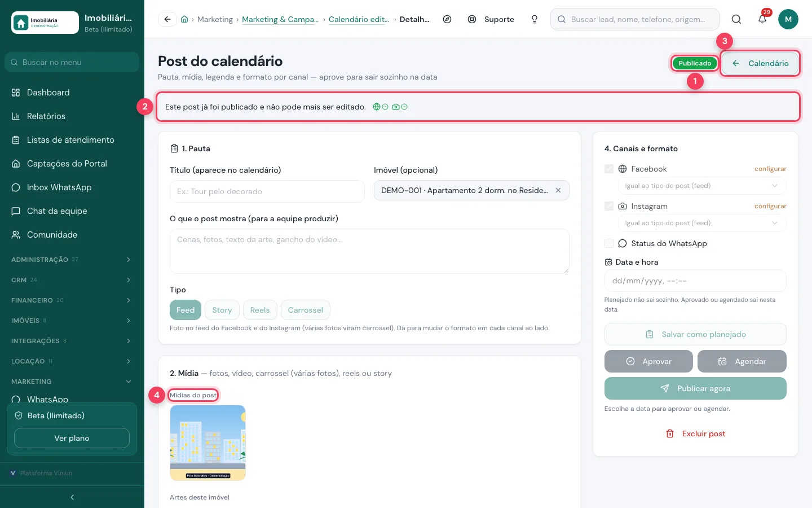Open the user avatar M menu
Viewport: 812px width, 508px height.
pyautogui.click(x=788, y=19)
